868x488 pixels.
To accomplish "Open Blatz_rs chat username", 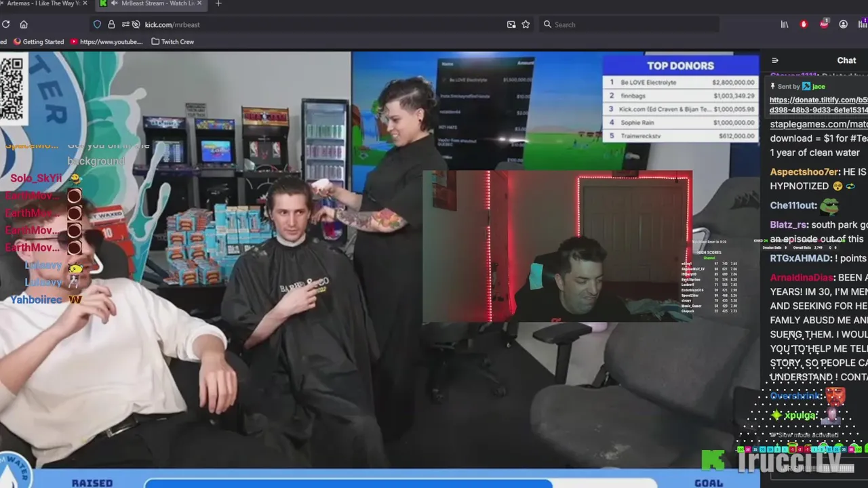I will click(x=789, y=224).
